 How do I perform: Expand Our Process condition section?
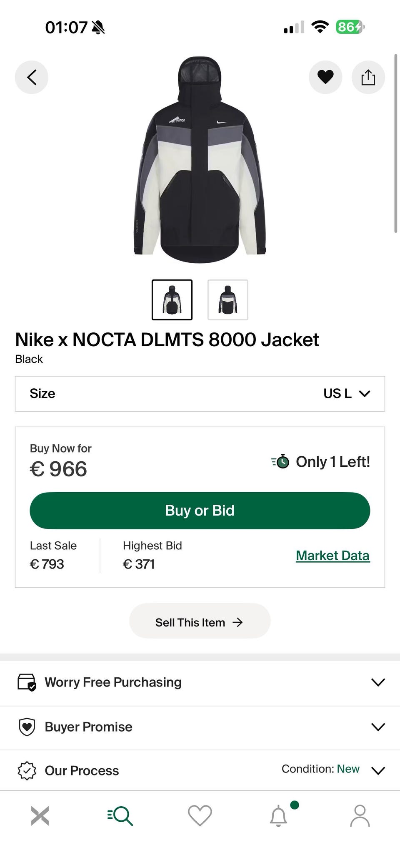200,770
